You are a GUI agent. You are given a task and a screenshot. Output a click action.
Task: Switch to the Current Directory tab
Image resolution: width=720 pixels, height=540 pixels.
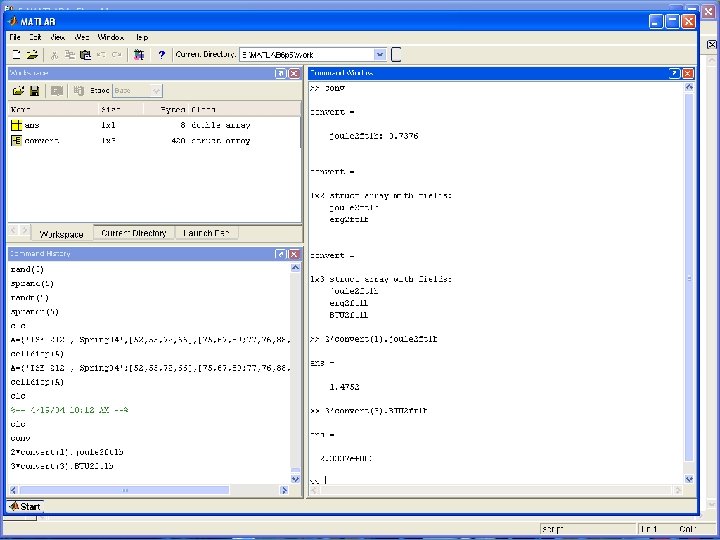pyautogui.click(x=134, y=233)
